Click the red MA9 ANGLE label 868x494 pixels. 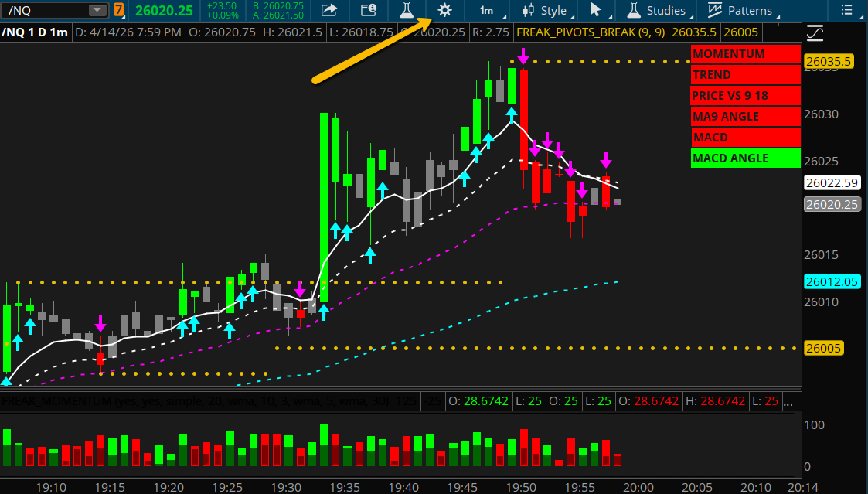[745, 117]
